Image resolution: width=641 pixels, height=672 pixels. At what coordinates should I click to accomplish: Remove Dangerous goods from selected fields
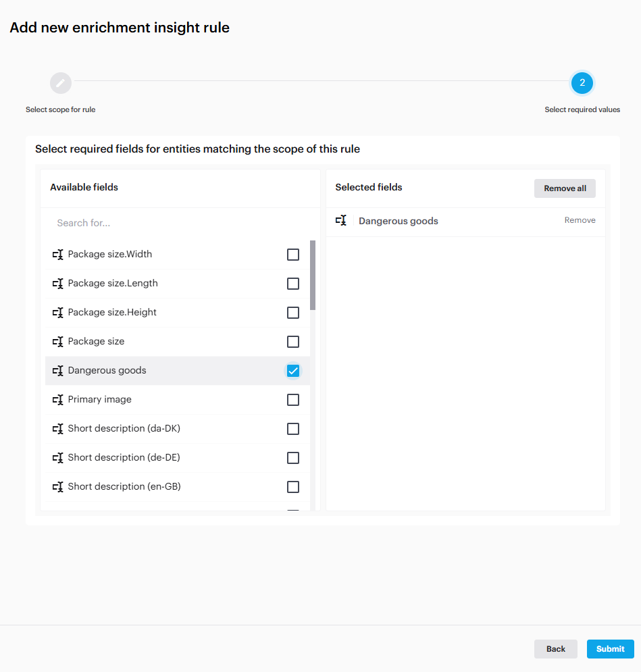[580, 220]
